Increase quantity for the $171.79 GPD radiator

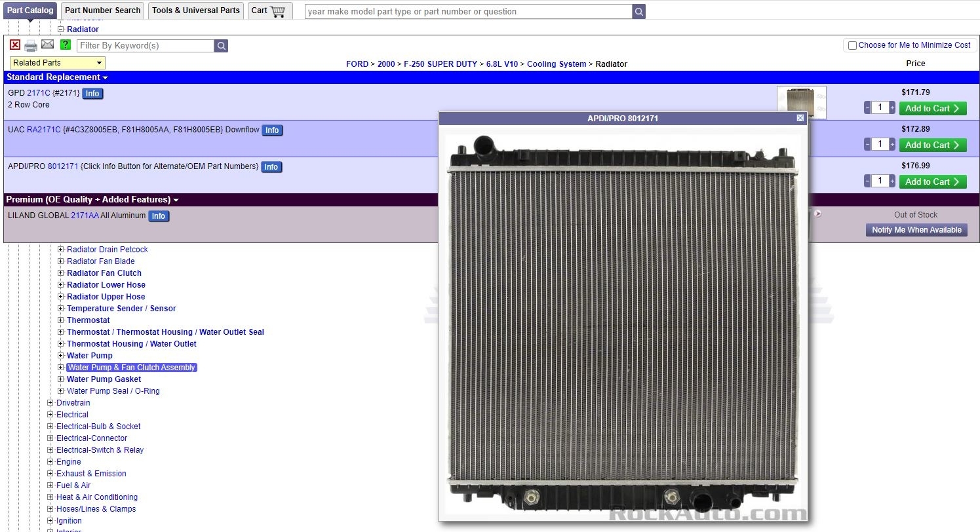click(892, 107)
